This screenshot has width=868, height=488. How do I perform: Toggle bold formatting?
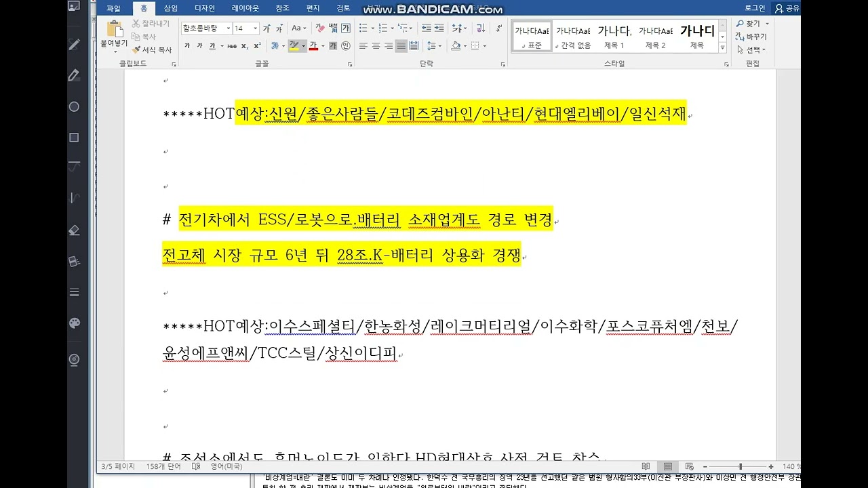pyautogui.click(x=188, y=46)
